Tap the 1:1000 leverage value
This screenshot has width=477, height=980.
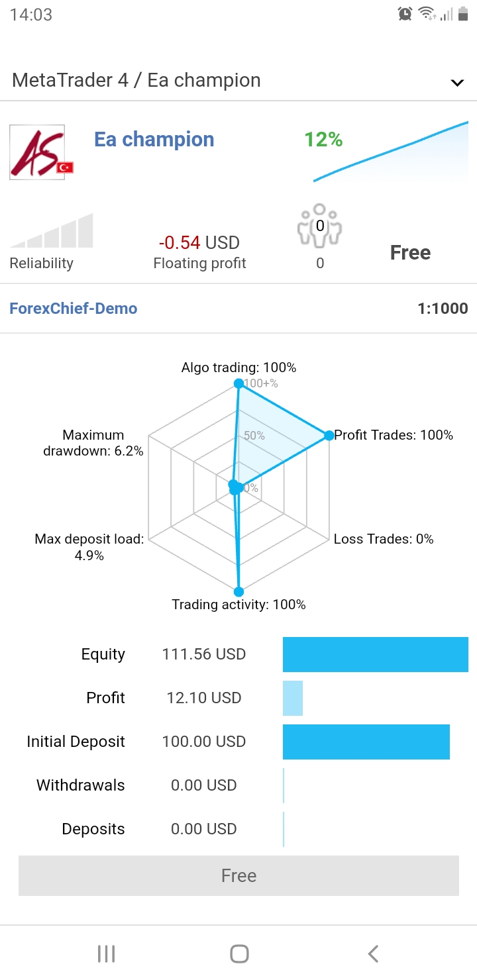[x=443, y=309]
